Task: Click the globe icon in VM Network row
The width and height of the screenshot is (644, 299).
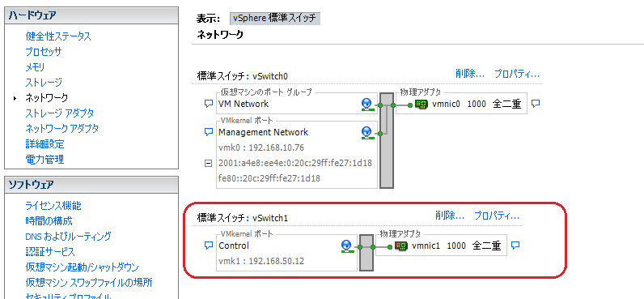Action: coord(366,105)
